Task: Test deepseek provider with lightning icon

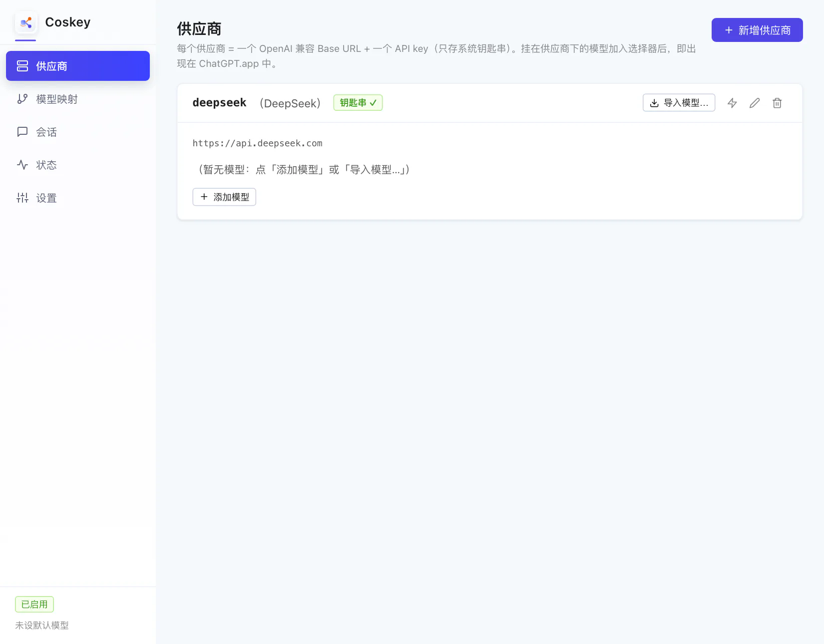Action: (x=732, y=103)
